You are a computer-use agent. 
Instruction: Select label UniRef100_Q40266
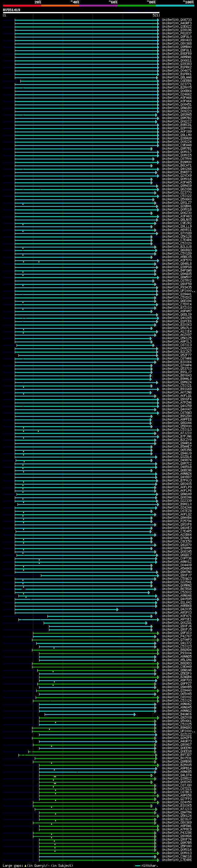point(177,169)
